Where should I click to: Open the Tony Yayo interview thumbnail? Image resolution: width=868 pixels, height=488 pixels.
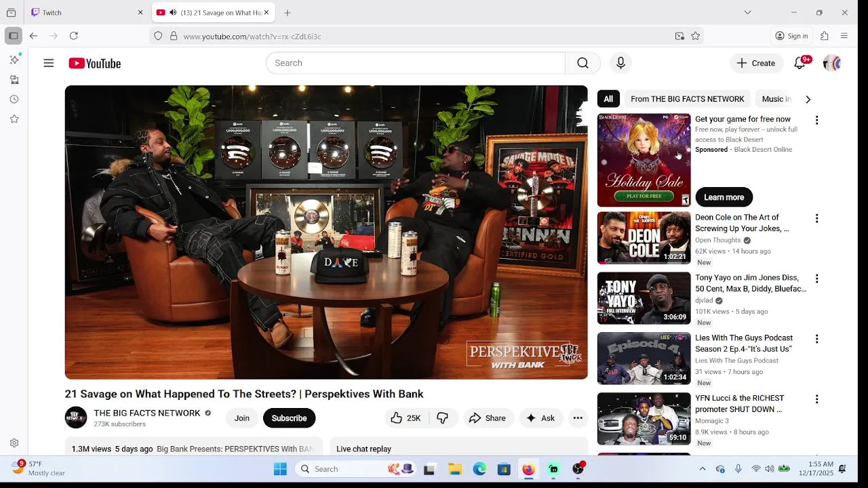pyautogui.click(x=644, y=298)
